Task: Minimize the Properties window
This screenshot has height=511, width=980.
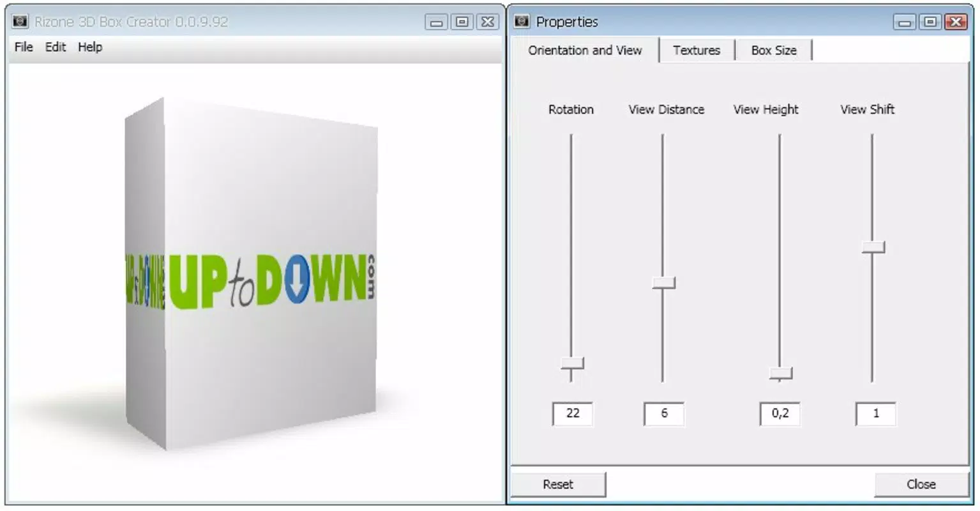Action: [904, 22]
